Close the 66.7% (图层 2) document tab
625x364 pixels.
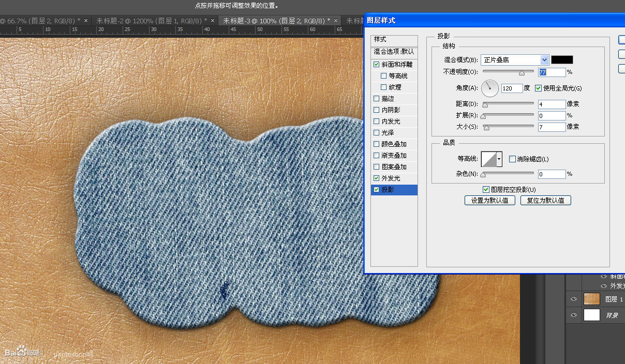[86, 21]
